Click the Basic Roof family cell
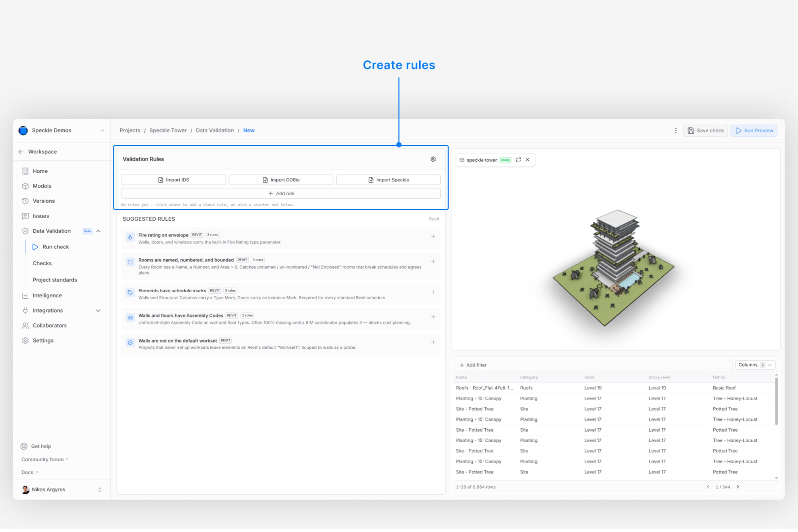Screen dimensions: 798x532 pos(724,388)
